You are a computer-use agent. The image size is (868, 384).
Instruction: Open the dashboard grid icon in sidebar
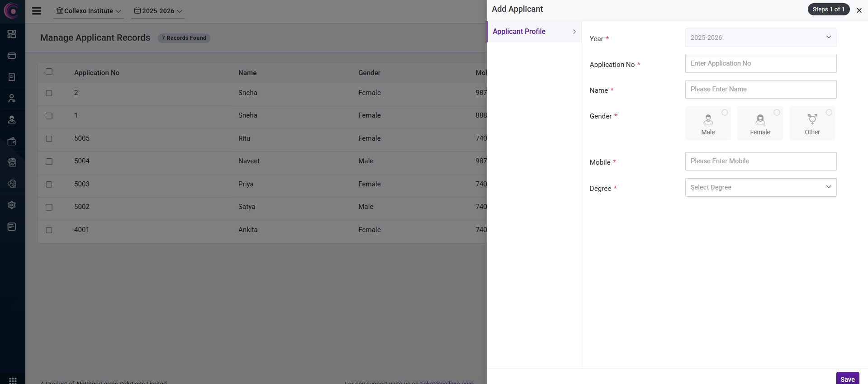12,34
